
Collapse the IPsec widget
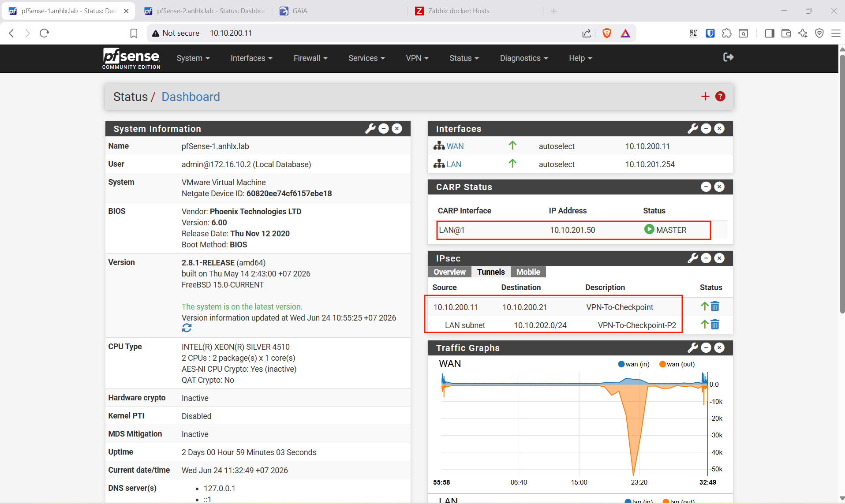(706, 258)
